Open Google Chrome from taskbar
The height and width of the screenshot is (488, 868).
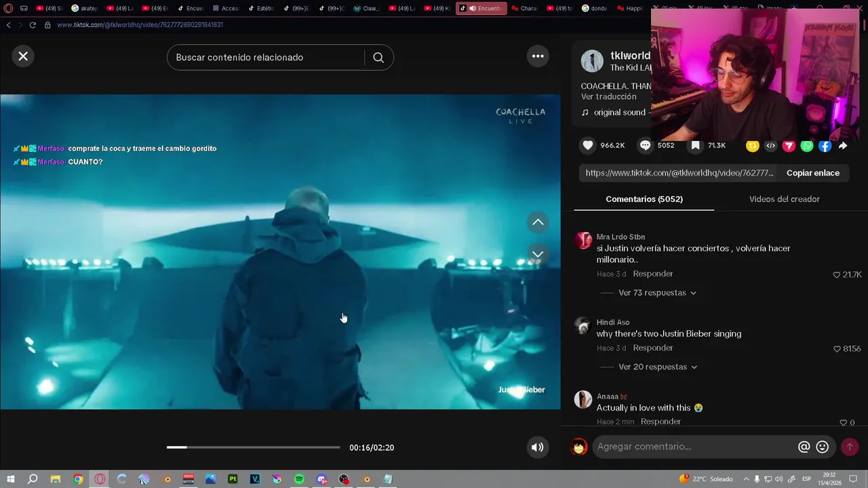pyautogui.click(x=78, y=479)
